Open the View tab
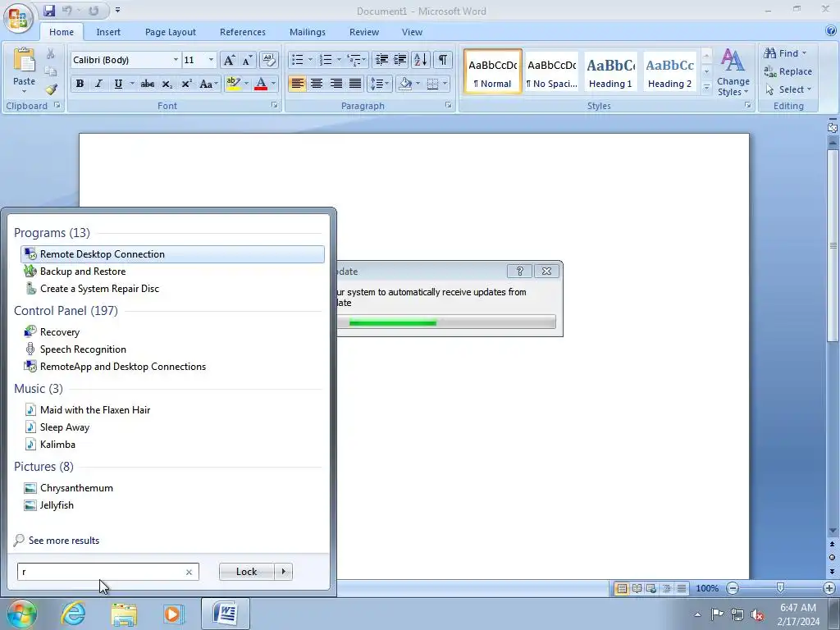The image size is (840, 630). (x=412, y=32)
